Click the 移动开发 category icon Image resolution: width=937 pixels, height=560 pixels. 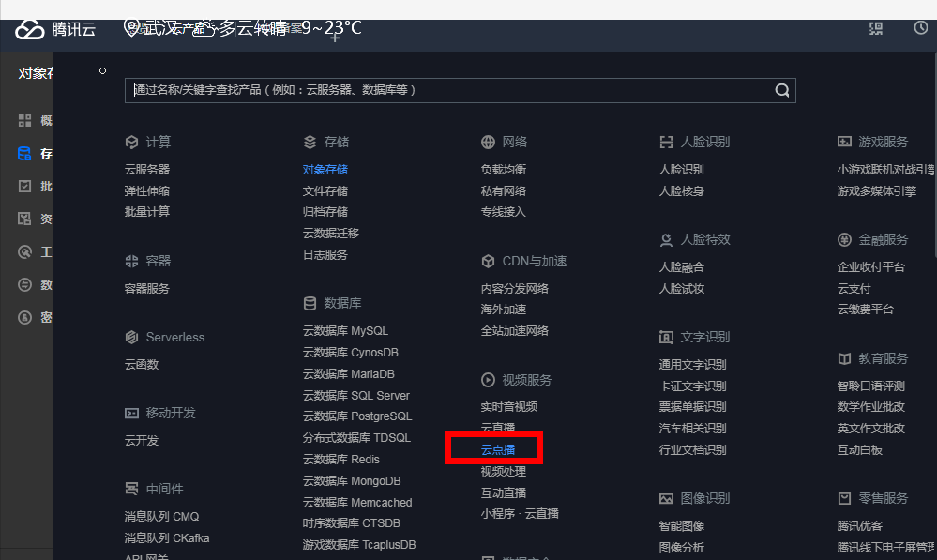[131, 413]
